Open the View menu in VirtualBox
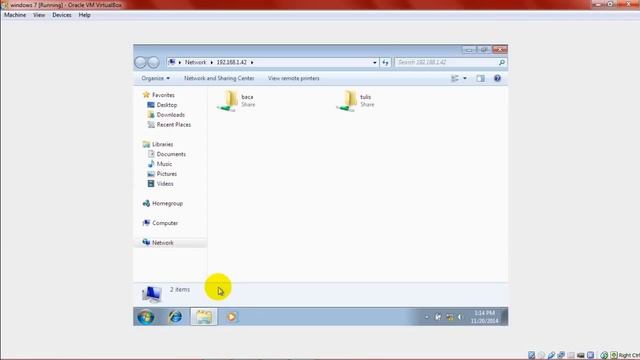 click(39, 15)
